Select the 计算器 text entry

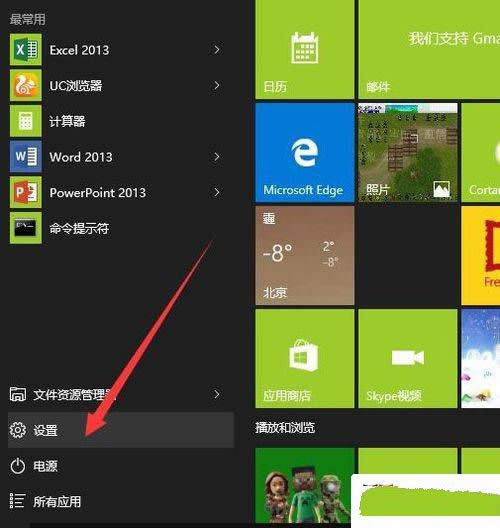pos(67,121)
